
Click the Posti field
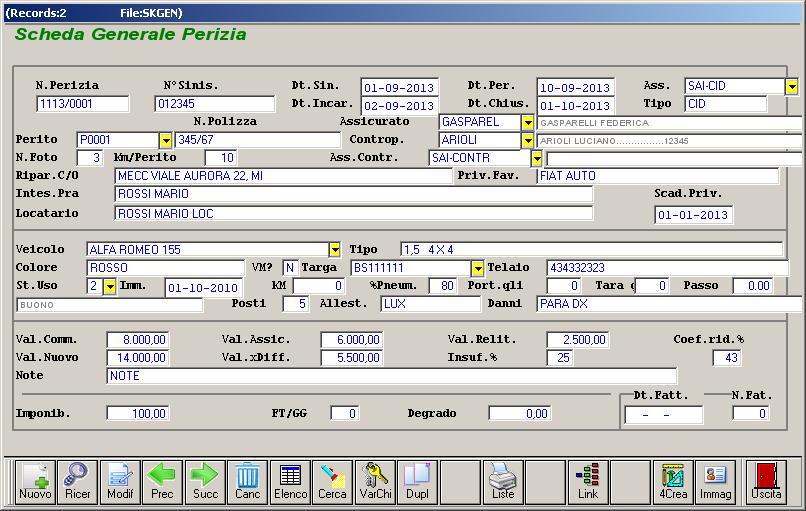(296, 304)
